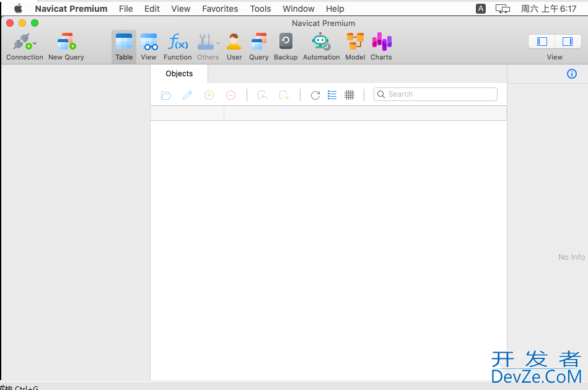
Task: Focus the Search field
Action: pyautogui.click(x=436, y=94)
